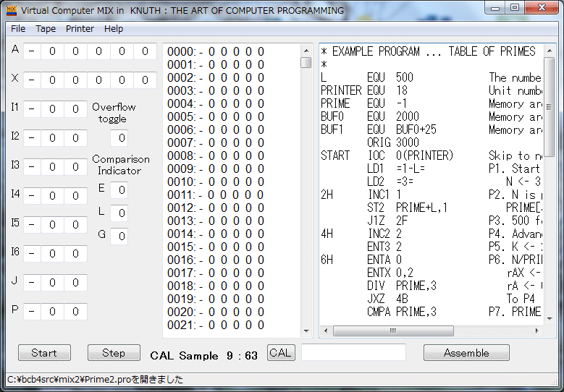The image size is (564, 392).
Task: Click the J register first byte field
Action: coord(53,283)
